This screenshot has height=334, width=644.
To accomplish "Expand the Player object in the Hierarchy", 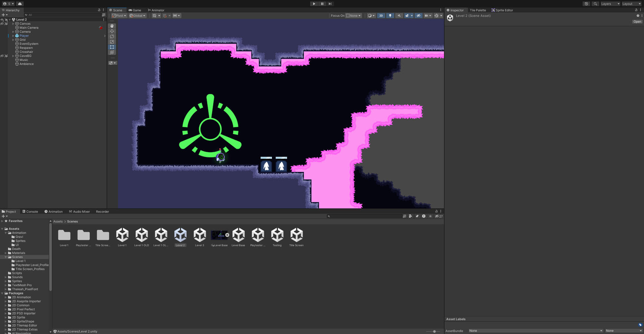I will (13, 36).
